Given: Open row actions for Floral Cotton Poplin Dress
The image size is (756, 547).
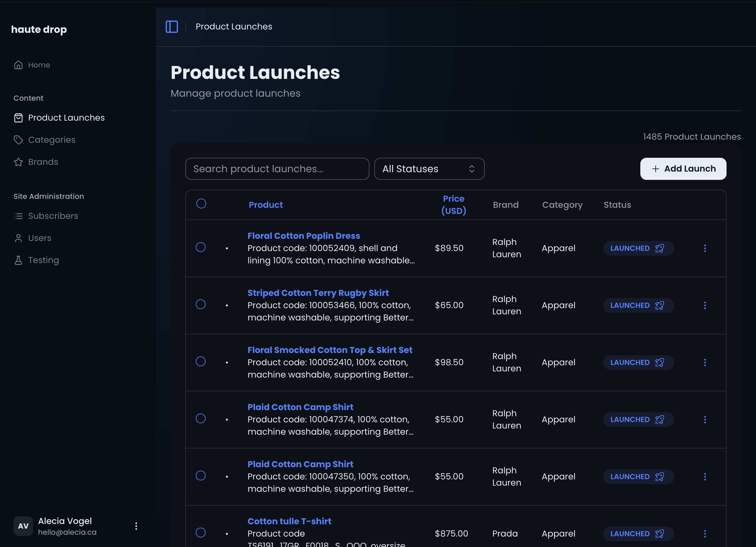Looking at the screenshot, I should (x=705, y=248).
